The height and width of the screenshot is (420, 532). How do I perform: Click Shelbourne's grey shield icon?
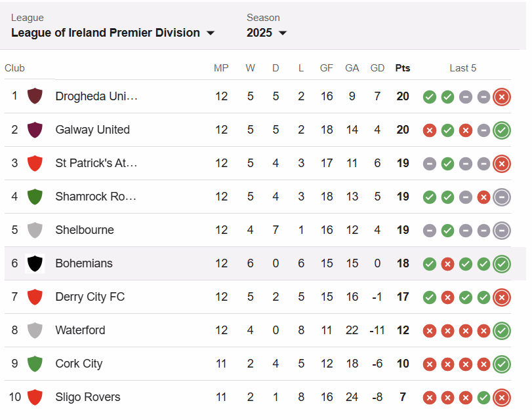pyautogui.click(x=35, y=230)
